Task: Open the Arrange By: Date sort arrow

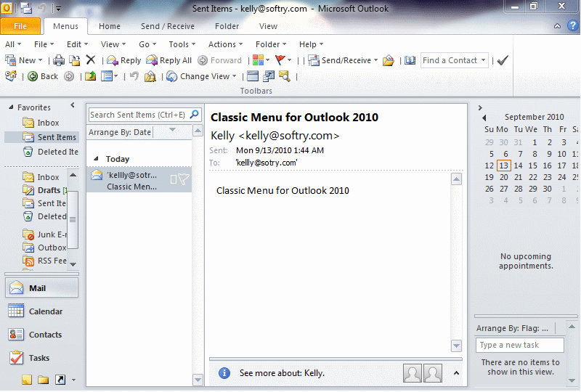Action: [x=172, y=129]
